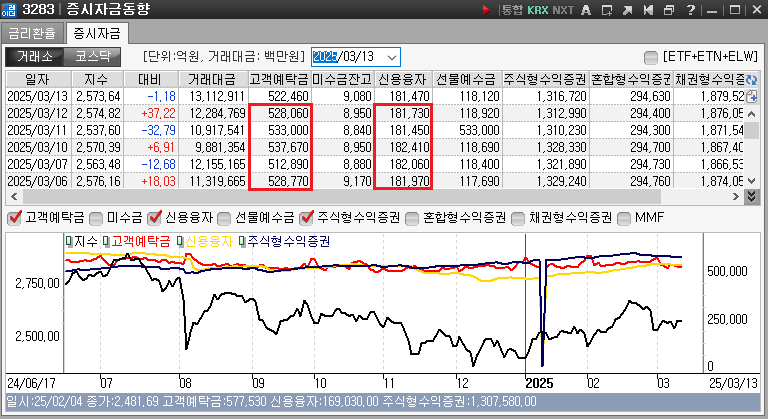Select the 코스닥 market button
Viewport: 768px width, 419px height.
click(x=93, y=57)
